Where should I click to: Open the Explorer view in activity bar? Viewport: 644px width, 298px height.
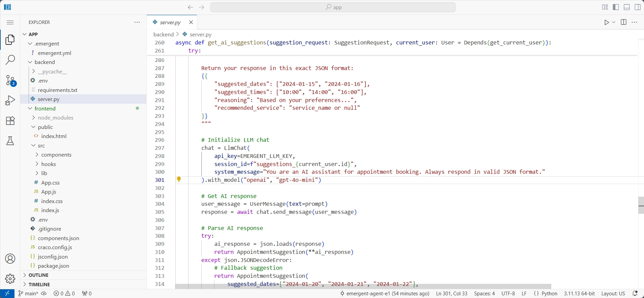(x=10, y=40)
